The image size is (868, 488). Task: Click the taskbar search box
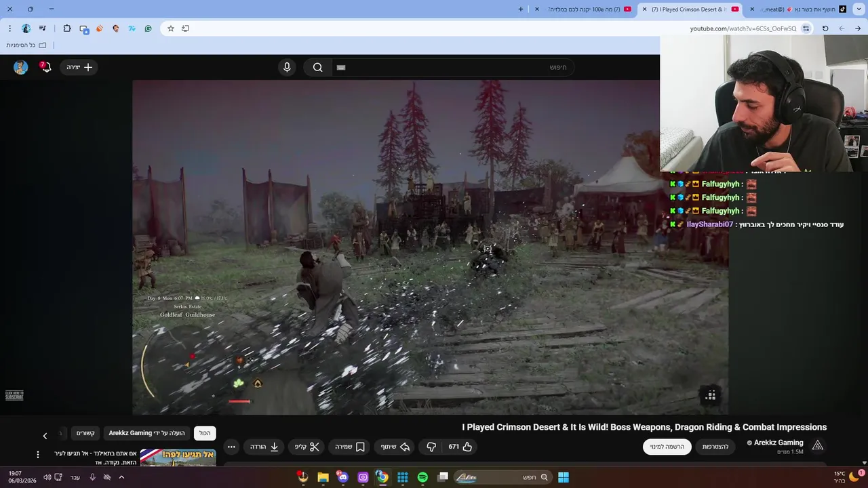coord(502,477)
